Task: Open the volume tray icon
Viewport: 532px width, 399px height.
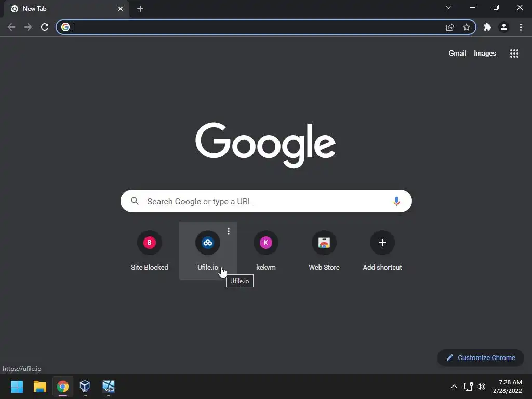Action: 481,387
